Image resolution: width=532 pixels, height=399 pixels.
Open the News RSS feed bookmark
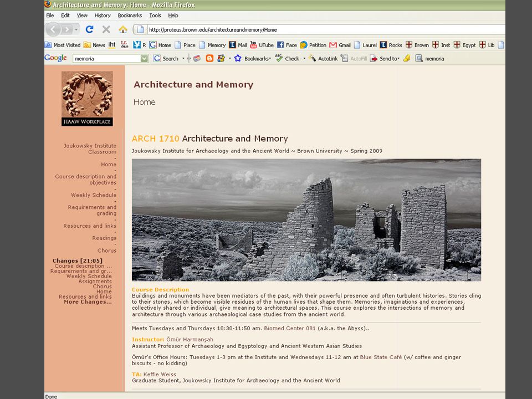pos(94,45)
